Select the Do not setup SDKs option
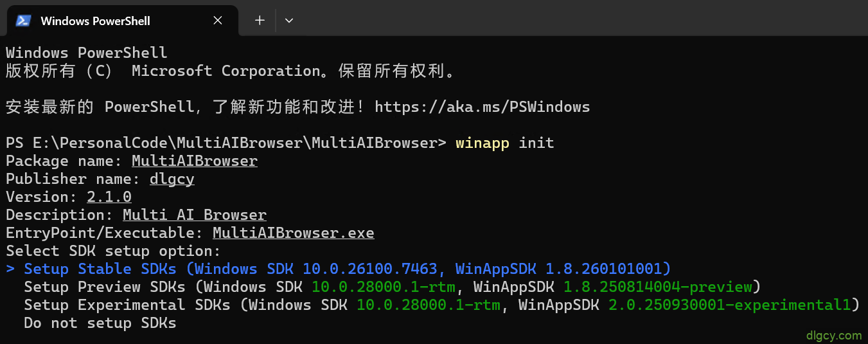 click(100, 323)
